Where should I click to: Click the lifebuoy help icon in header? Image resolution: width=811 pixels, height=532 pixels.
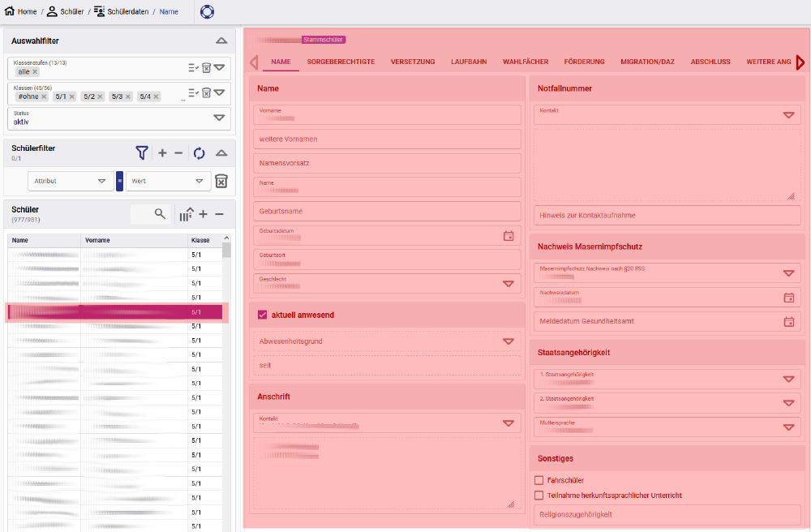207,11
